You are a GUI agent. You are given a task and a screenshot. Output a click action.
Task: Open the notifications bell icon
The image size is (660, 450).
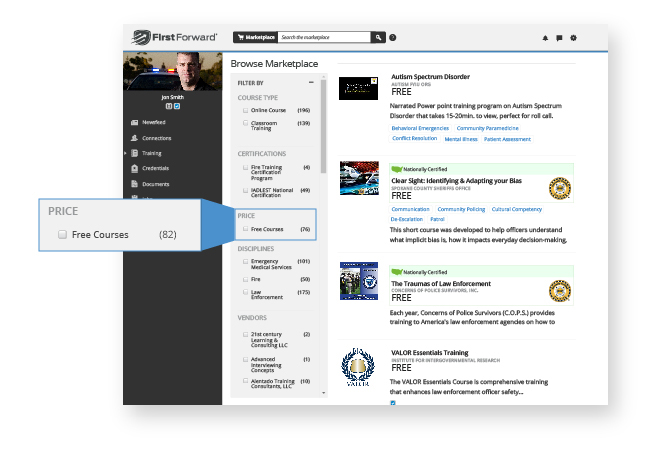[x=545, y=38]
